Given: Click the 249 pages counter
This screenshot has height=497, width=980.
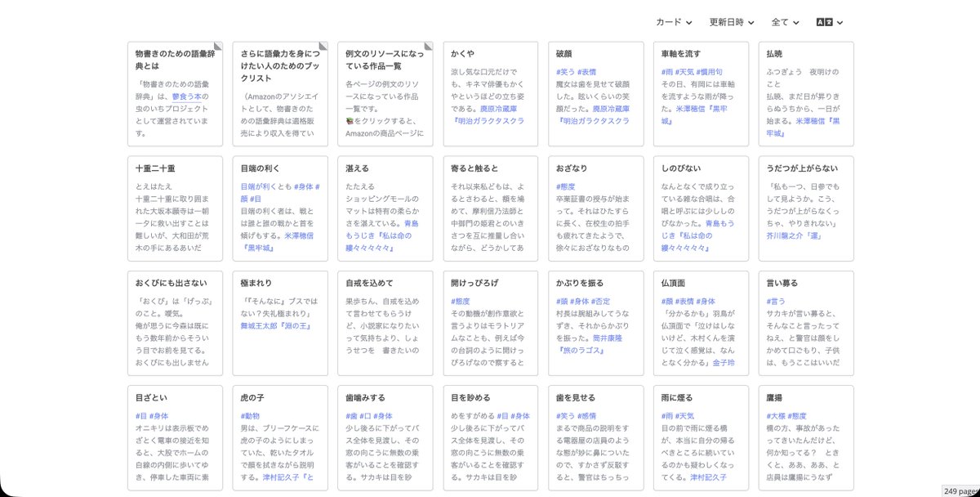Looking at the screenshot, I should [960, 490].
